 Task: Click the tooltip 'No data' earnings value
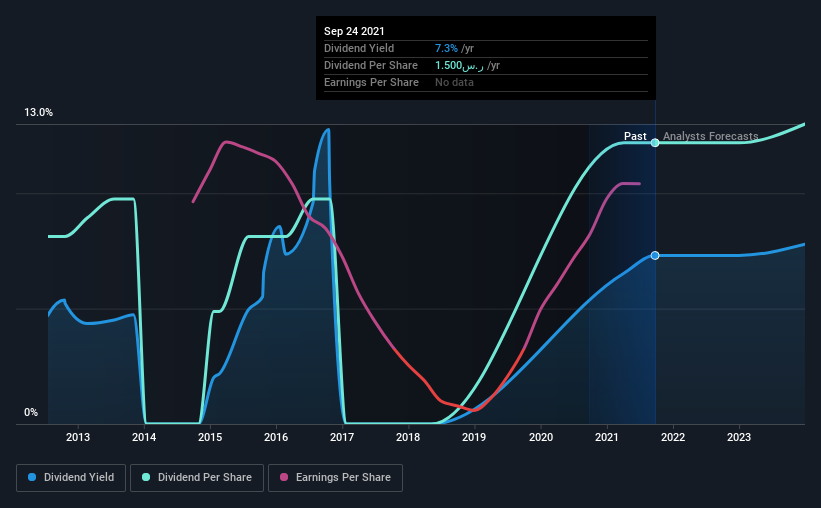pos(454,83)
